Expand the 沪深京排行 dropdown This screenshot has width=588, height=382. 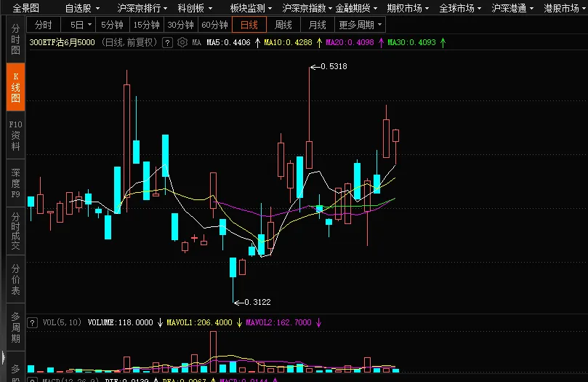(142, 8)
